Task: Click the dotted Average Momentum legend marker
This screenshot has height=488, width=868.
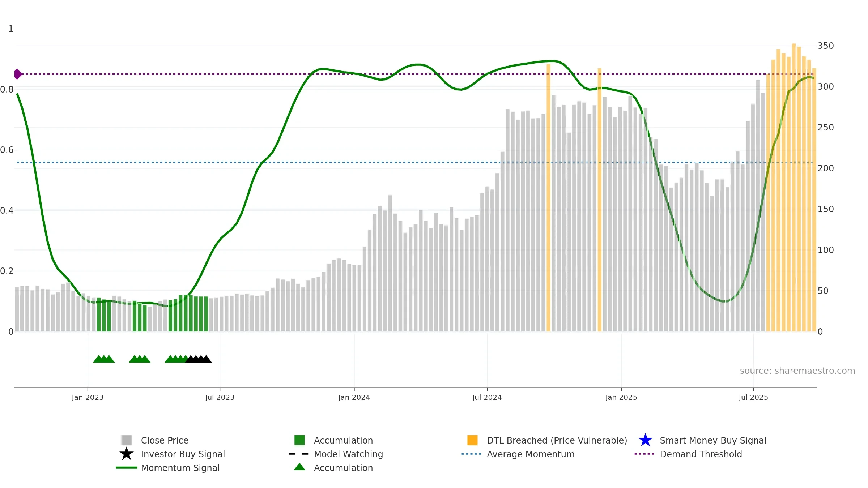Action: tap(472, 454)
